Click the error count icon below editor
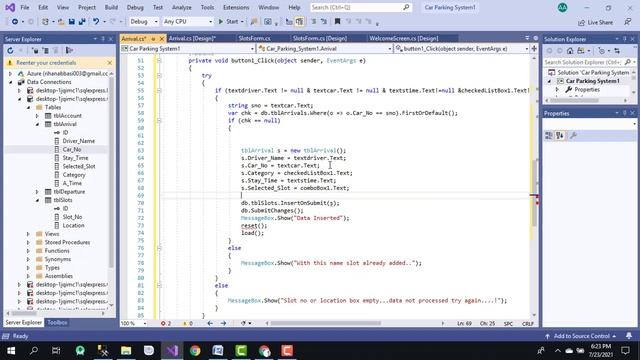 [166, 323]
